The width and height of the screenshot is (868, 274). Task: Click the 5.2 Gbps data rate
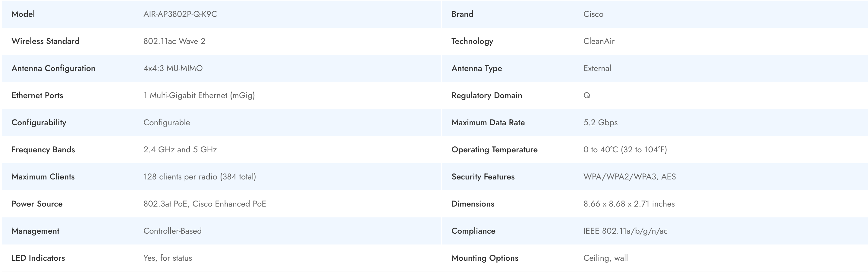point(600,123)
